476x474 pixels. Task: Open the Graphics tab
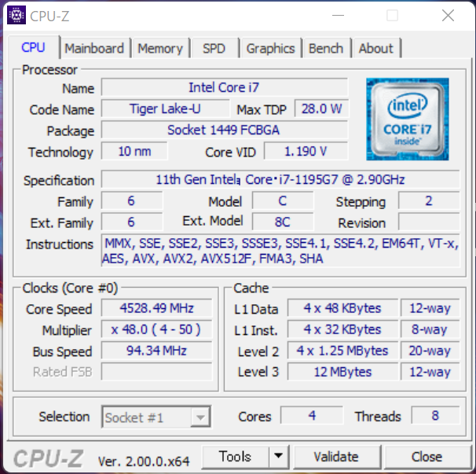(x=270, y=48)
